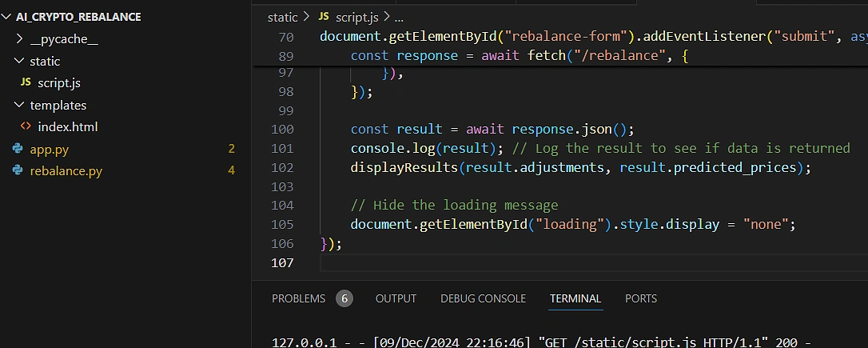The height and width of the screenshot is (348, 868).
Task: Click line number 100 in the gutter
Action: coord(282,130)
